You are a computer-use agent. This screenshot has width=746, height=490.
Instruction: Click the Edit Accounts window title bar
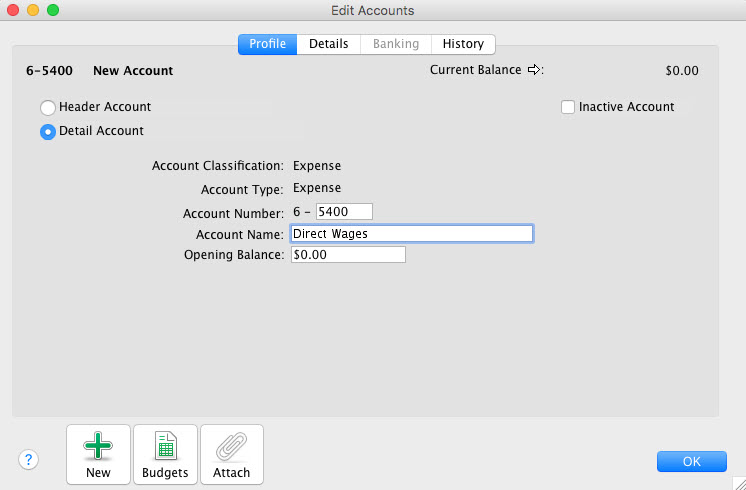(372, 10)
